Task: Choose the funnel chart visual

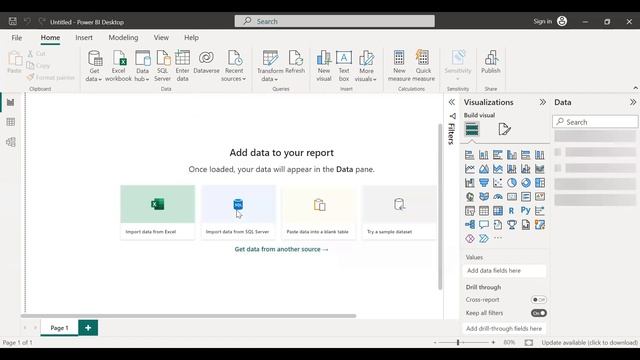Action: 484,183
